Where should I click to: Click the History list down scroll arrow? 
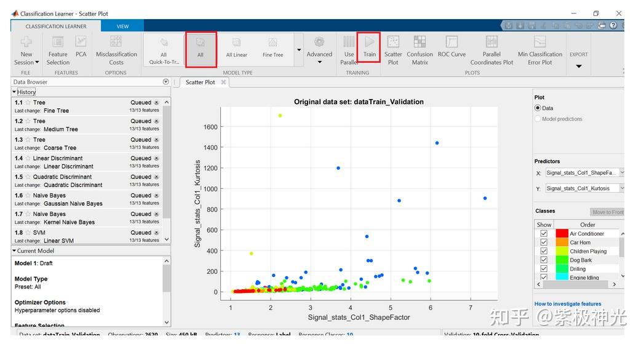click(x=166, y=239)
